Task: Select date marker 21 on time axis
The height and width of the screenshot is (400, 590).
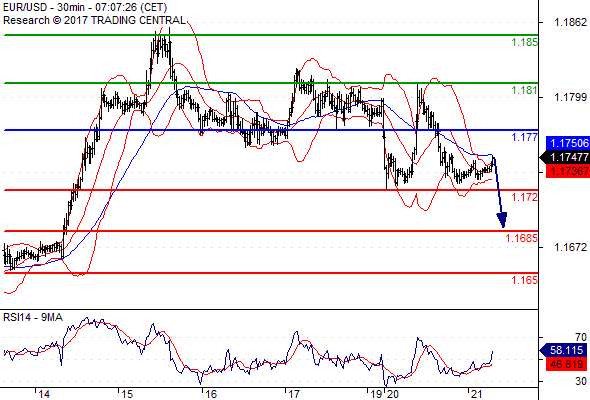Action: pos(476,394)
